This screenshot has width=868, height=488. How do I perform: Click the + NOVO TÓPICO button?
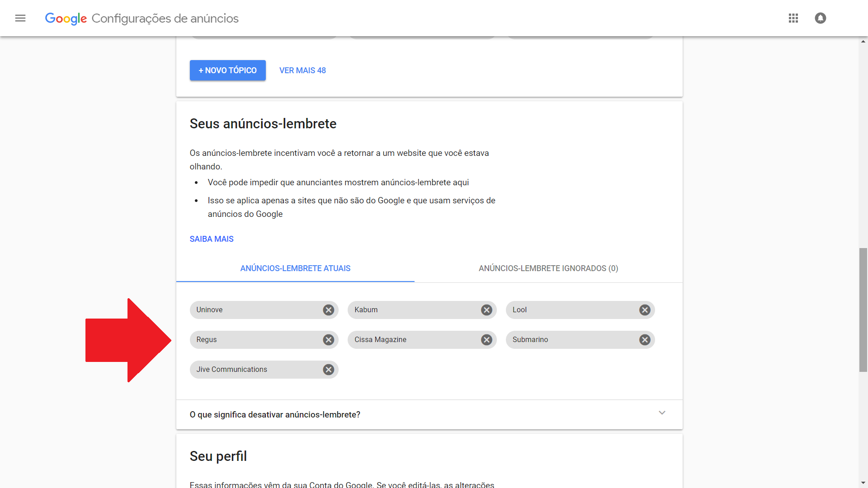pyautogui.click(x=228, y=70)
